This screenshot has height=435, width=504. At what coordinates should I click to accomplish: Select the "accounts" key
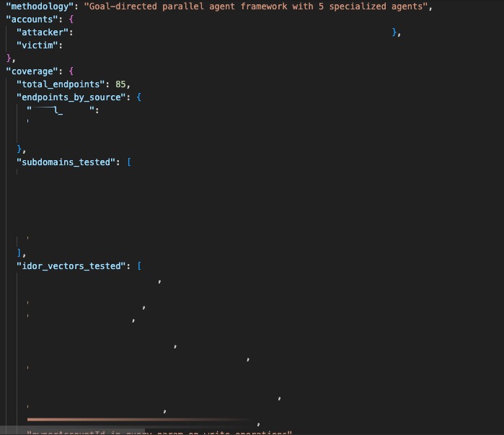pos(32,19)
